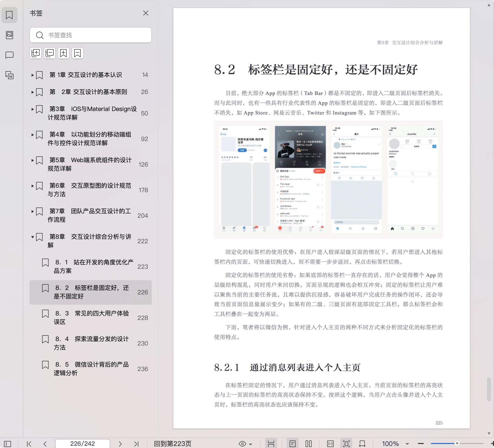Open bookmark 第5章 Web端系统组件的设计规范详解
The height and width of the screenshot is (448, 494).
click(91, 164)
